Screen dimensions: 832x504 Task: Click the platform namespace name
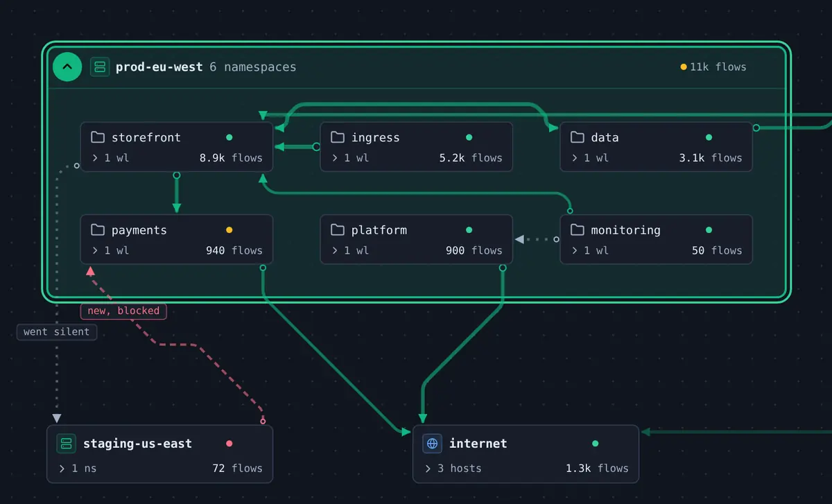coord(379,230)
